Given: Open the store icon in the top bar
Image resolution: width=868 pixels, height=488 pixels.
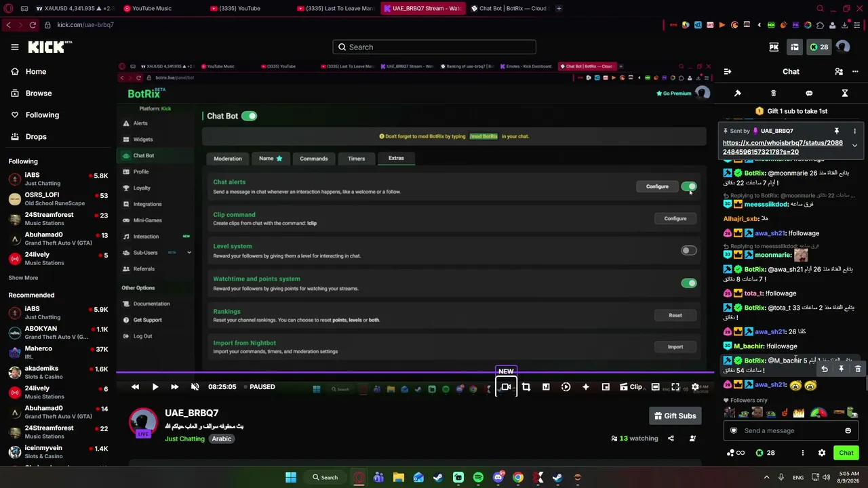Looking at the screenshot, I should [x=794, y=47].
